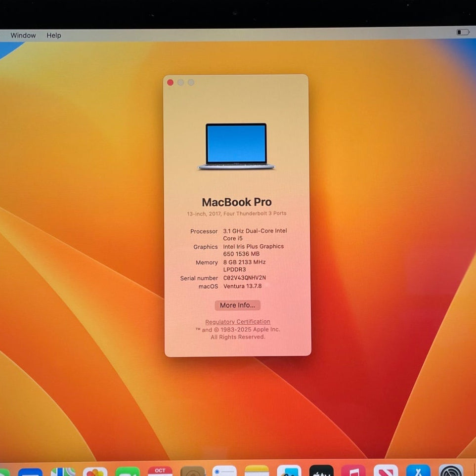476x476 pixels.
Task: Open the Regulatory Certification link
Action: coord(238,322)
